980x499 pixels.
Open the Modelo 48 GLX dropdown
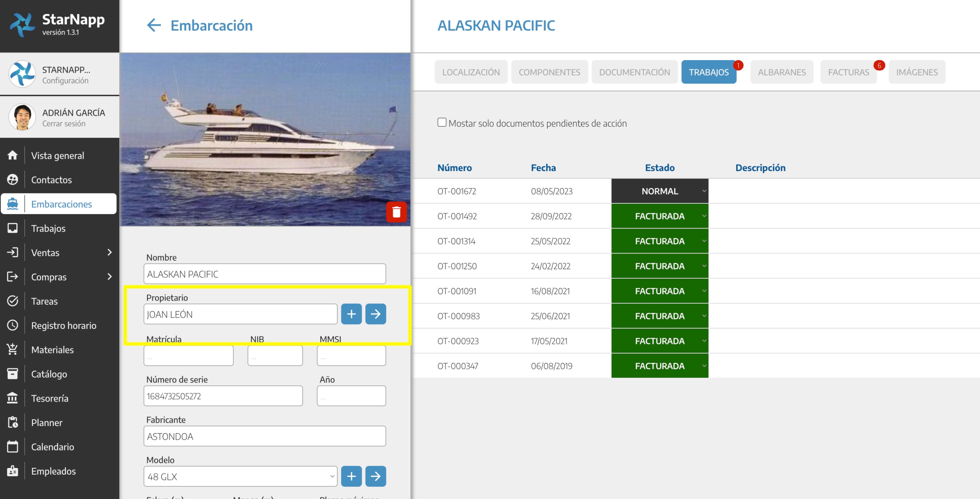[x=240, y=476]
